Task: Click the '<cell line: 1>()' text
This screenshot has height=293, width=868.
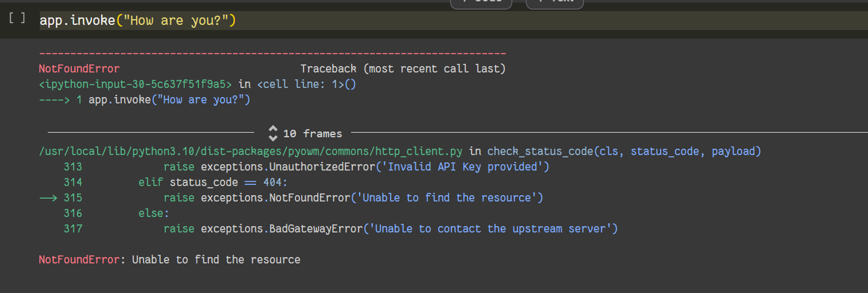Action: click(306, 84)
